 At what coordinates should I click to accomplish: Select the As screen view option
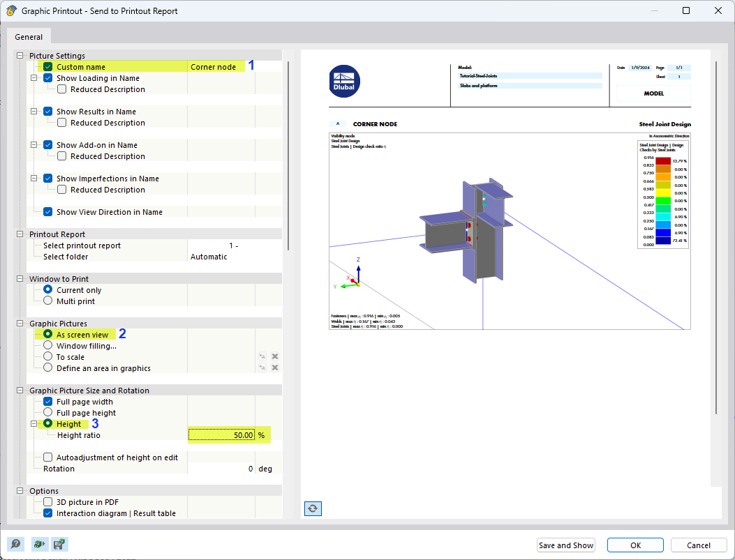[47, 334]
